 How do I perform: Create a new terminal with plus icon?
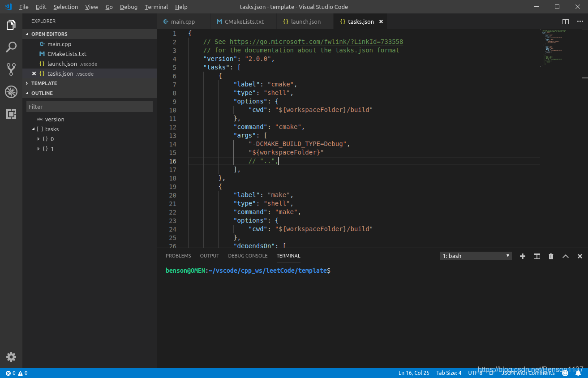click(522, 256)
